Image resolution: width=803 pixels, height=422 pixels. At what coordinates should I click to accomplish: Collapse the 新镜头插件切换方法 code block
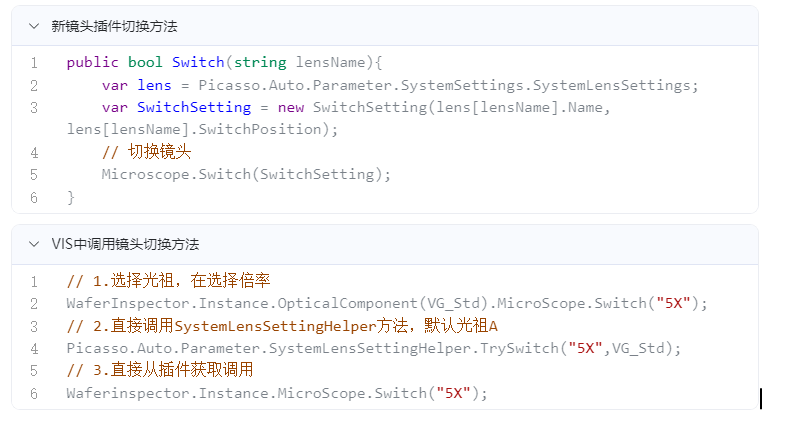[34, 26]
